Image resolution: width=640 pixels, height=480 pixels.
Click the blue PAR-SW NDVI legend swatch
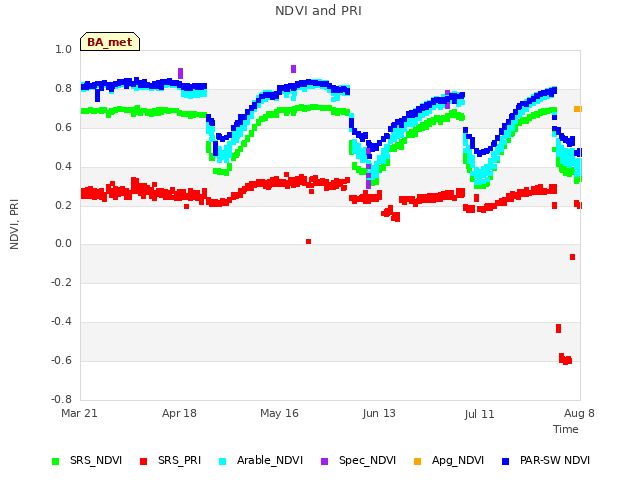click(x=505, y=461)
